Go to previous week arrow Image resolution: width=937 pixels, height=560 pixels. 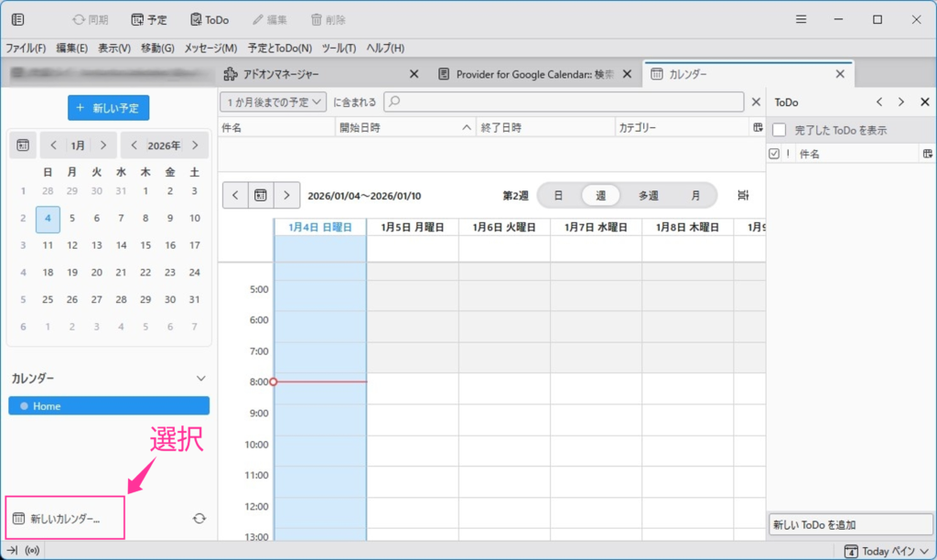coord(235,195)
